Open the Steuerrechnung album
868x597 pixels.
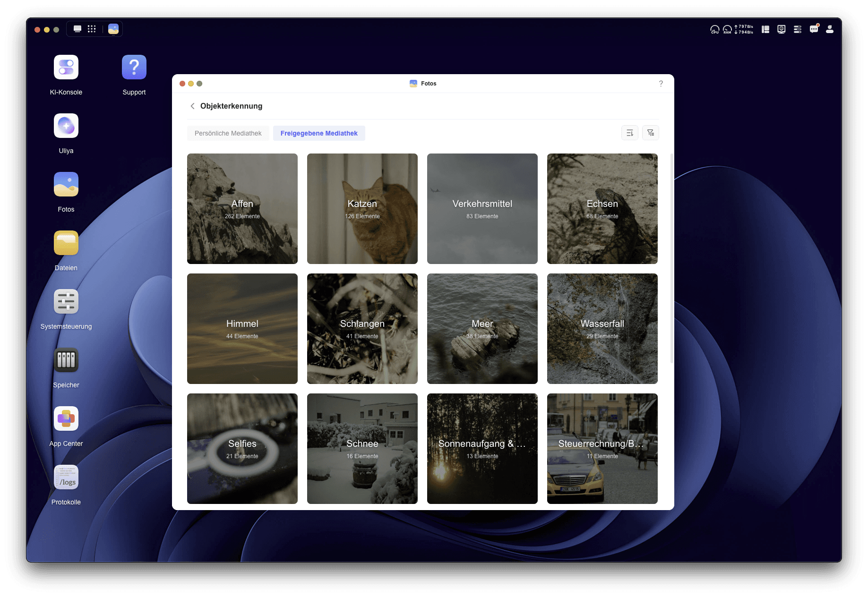pyautogui.click(x=602, y=449)
